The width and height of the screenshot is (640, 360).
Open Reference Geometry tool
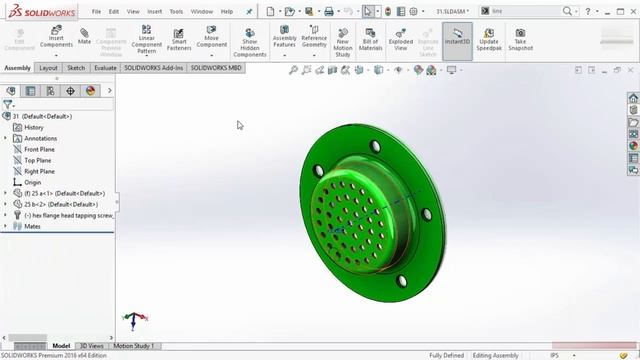[314, 37]
